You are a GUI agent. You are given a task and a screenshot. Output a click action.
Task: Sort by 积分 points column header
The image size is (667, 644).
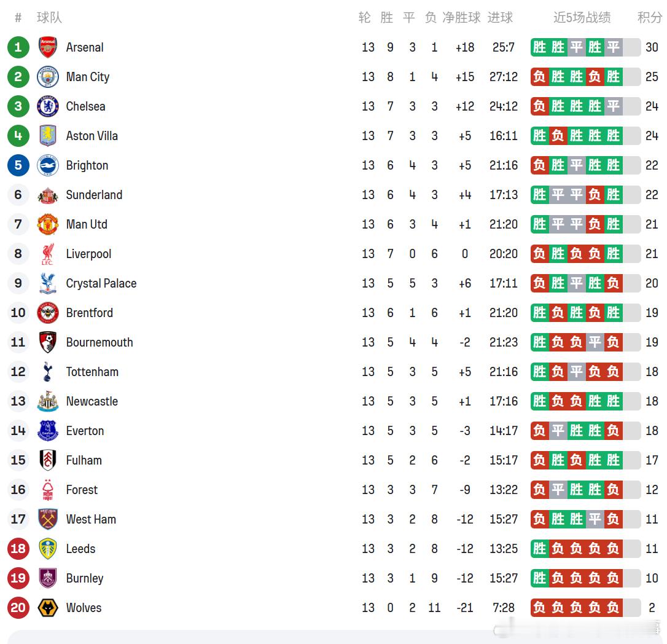coord(649,17)
